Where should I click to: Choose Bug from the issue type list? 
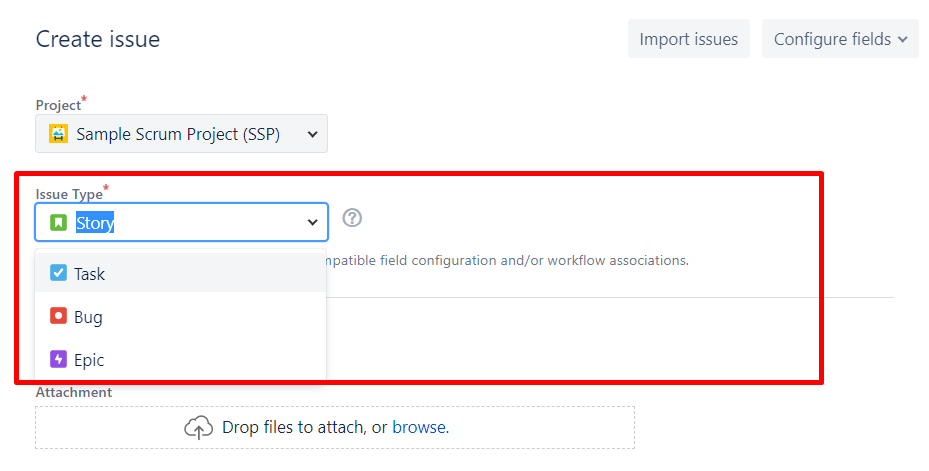[88, 318]
